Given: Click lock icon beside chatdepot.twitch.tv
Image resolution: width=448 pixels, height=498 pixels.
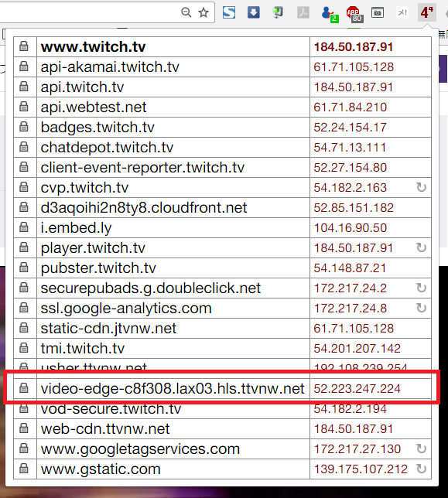Looking at the screenshot, I should 24,147.
